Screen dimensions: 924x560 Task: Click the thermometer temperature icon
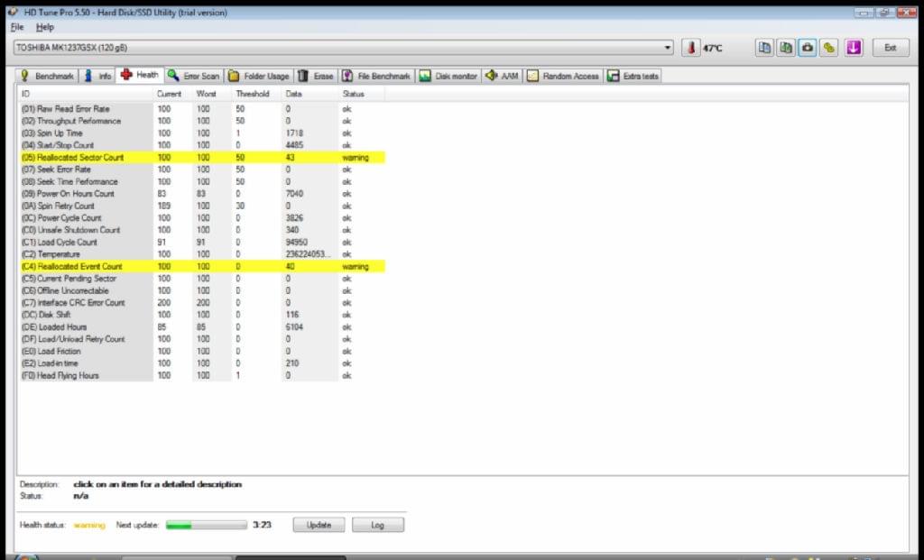pos(691,48)
